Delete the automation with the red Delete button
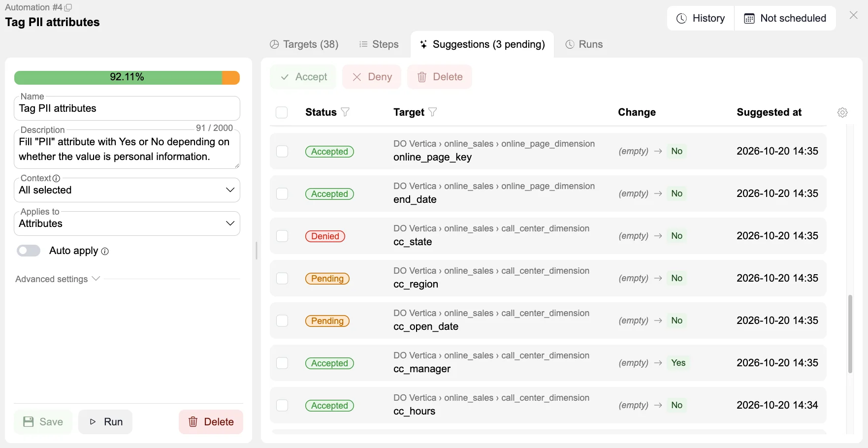 pyautogui.click(x=211, y=422)
